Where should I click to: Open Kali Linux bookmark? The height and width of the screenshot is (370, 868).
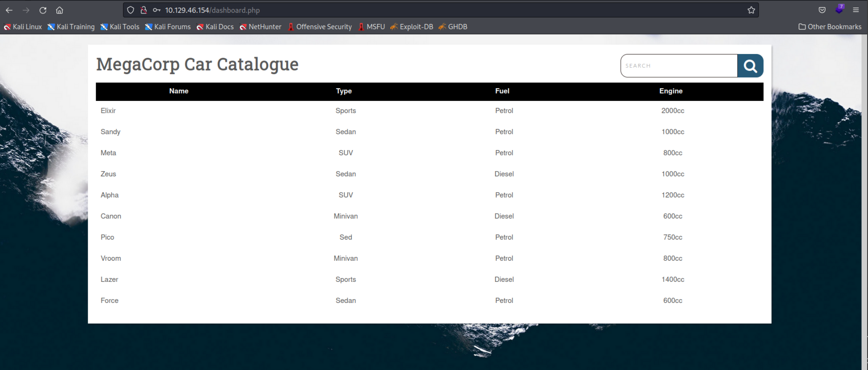pyautogui.click(x=23, y=27)
